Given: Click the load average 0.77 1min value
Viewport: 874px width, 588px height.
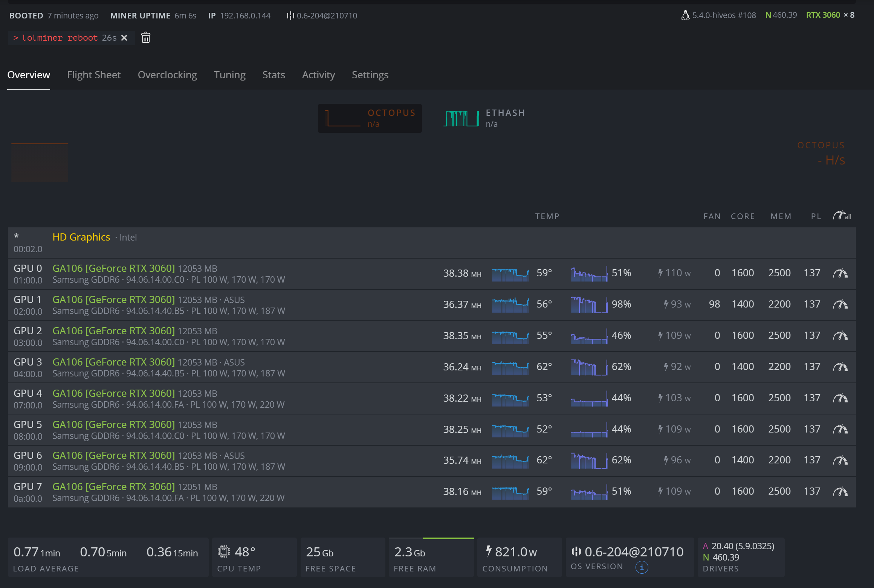Looking at the screenshot, I should [x=37, y=552].
